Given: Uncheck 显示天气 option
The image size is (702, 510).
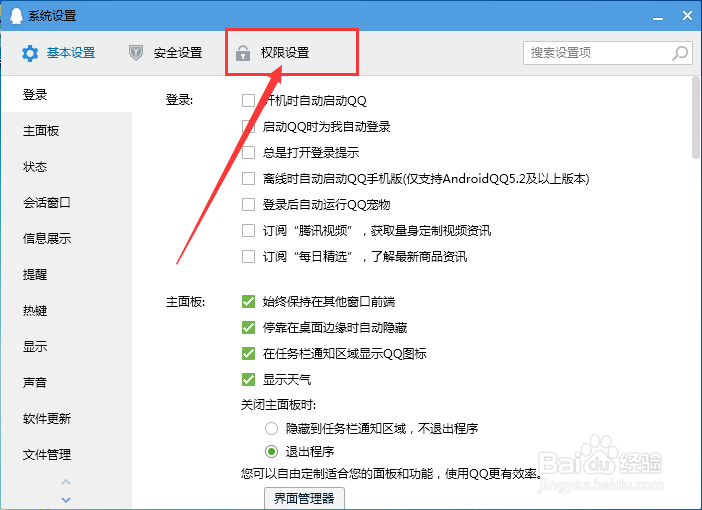Looking at the screenshot, I should click(x=248, y=379).
